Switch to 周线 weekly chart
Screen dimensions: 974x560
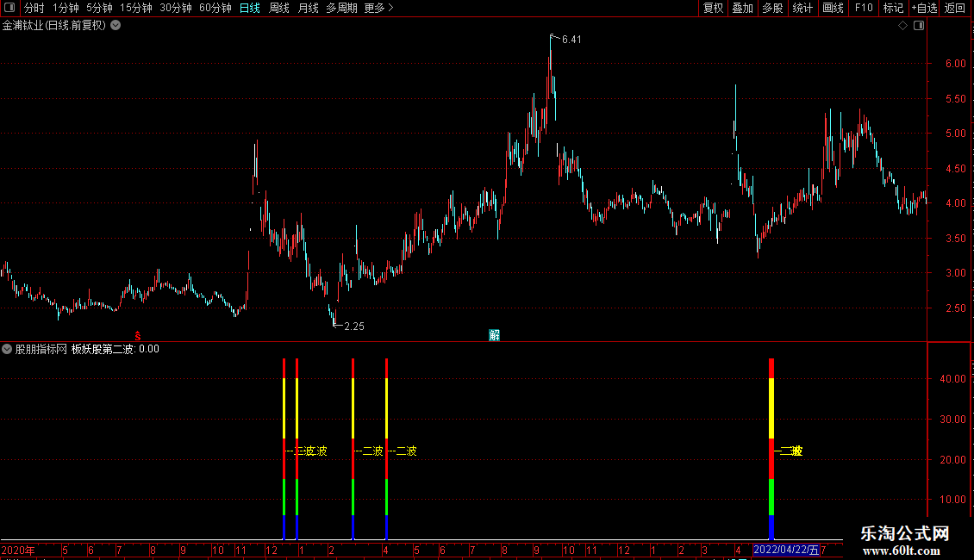coord(279,8)
